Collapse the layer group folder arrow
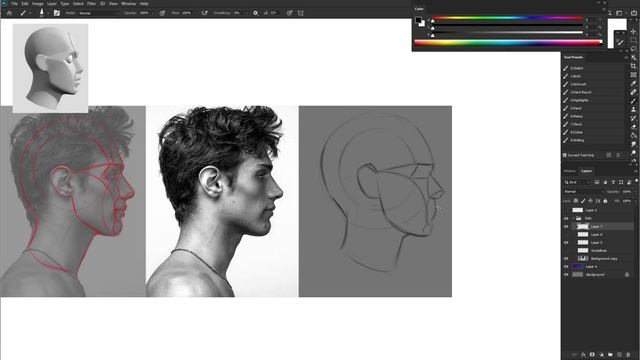This screenshot has width=640, height=360. click(x=573, y=218)
